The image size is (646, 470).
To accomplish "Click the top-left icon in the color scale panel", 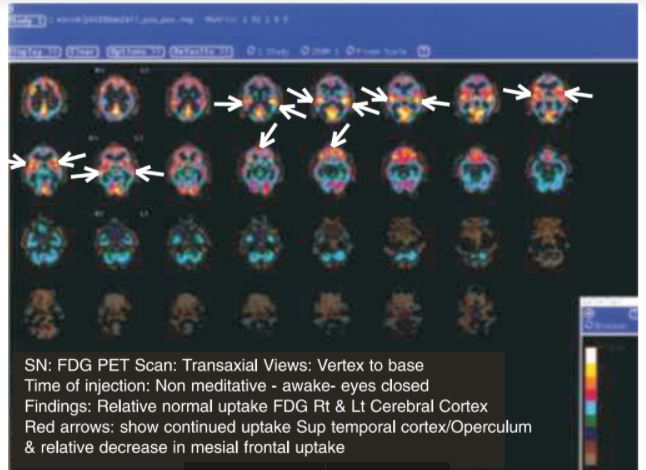I will click(589, 314).
